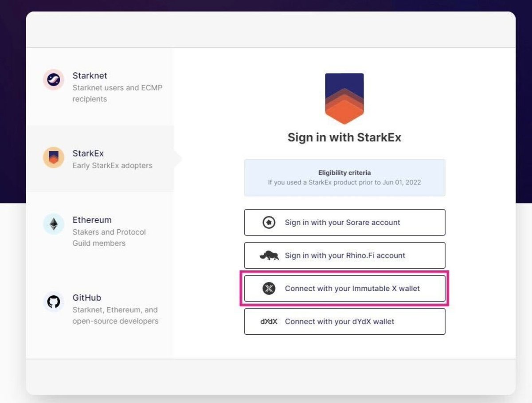Select the StarkEx tab label
The height and width of the screenshot is (403, 532).
coord(88,153)
